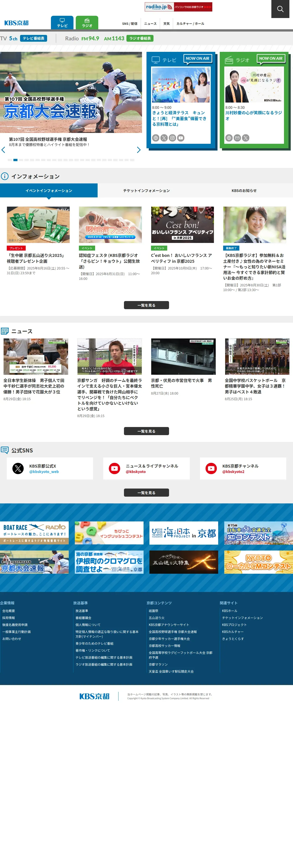Open Instagram icon in TV card

tap(173, 138)
